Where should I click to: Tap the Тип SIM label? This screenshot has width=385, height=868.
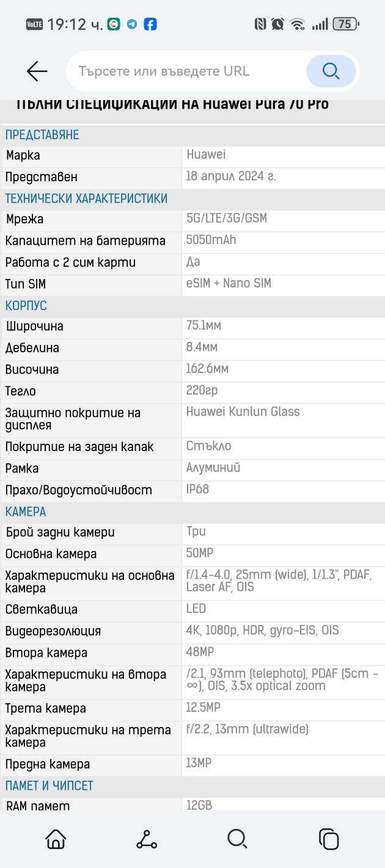(x=25, y=284)
